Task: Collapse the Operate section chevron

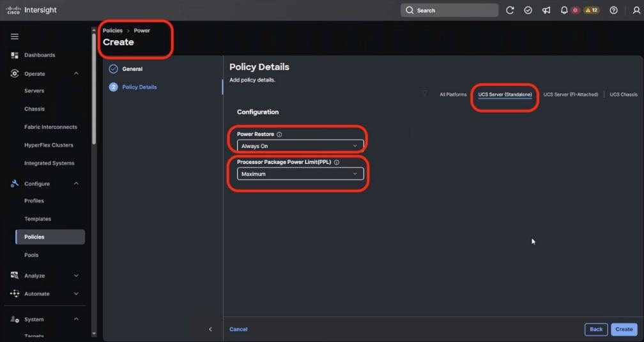Action: coord(76,73)
